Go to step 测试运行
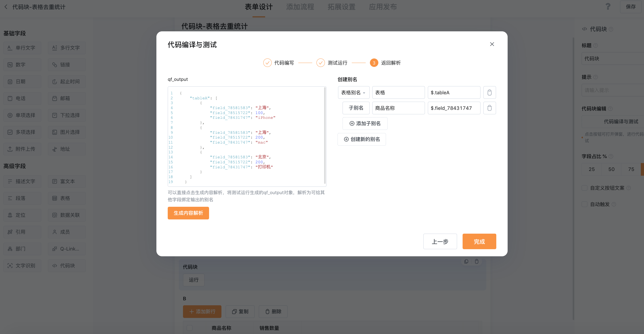644x334 pixels. [x=332, y=63]
